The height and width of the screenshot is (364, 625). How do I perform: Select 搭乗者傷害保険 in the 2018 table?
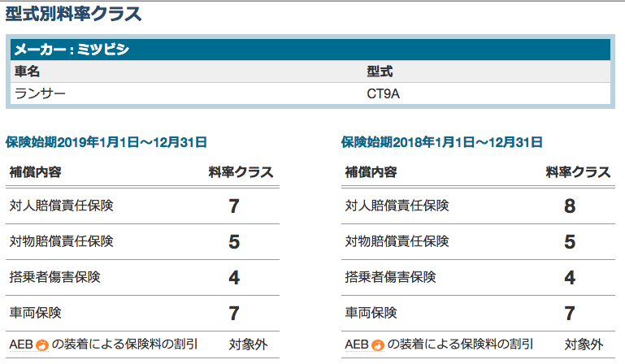click(390, 277)
